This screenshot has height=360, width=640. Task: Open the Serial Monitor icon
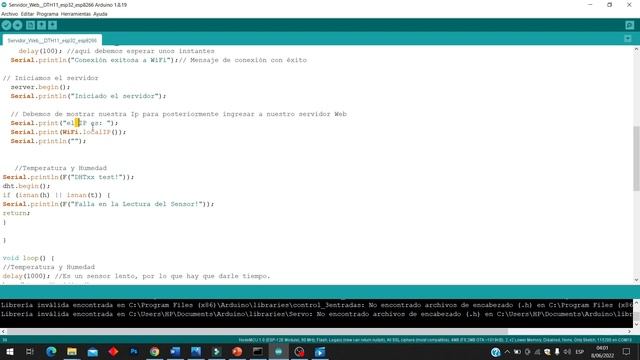click(x=629, y=25)
